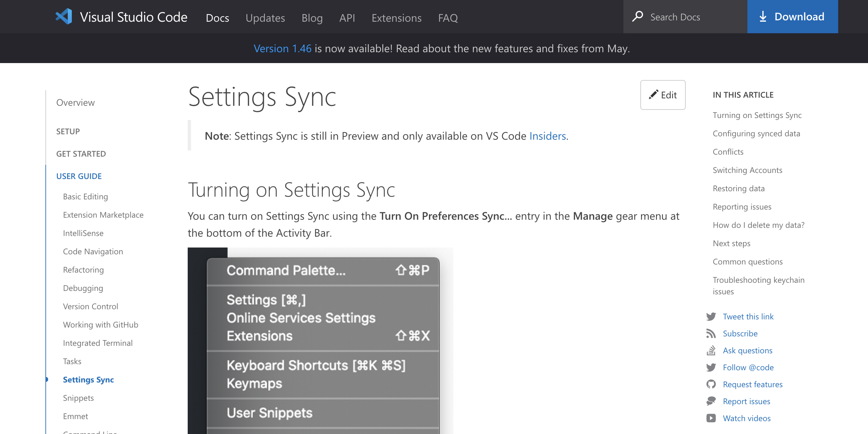Open the Version 1.46 release notes link

coord(283,48)
